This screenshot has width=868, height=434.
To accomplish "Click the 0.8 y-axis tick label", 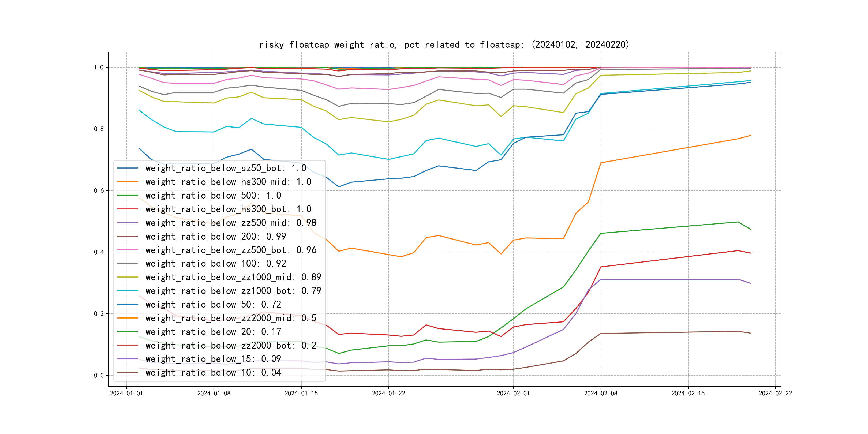I will (x=98, y=129).
